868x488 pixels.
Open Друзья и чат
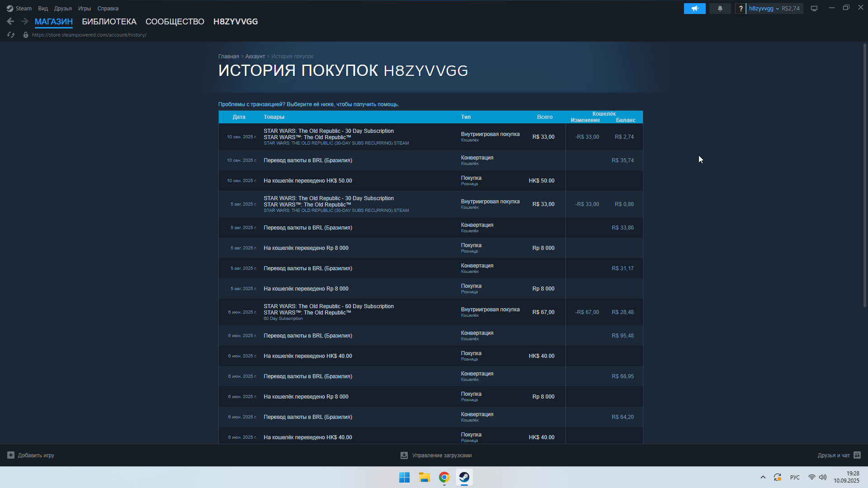(839, 455)
